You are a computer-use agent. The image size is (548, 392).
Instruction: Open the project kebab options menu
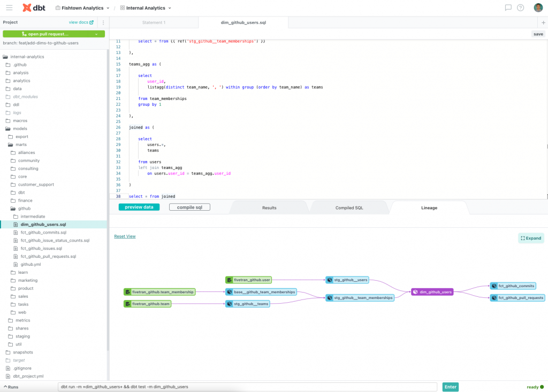(x=103, y=22)
